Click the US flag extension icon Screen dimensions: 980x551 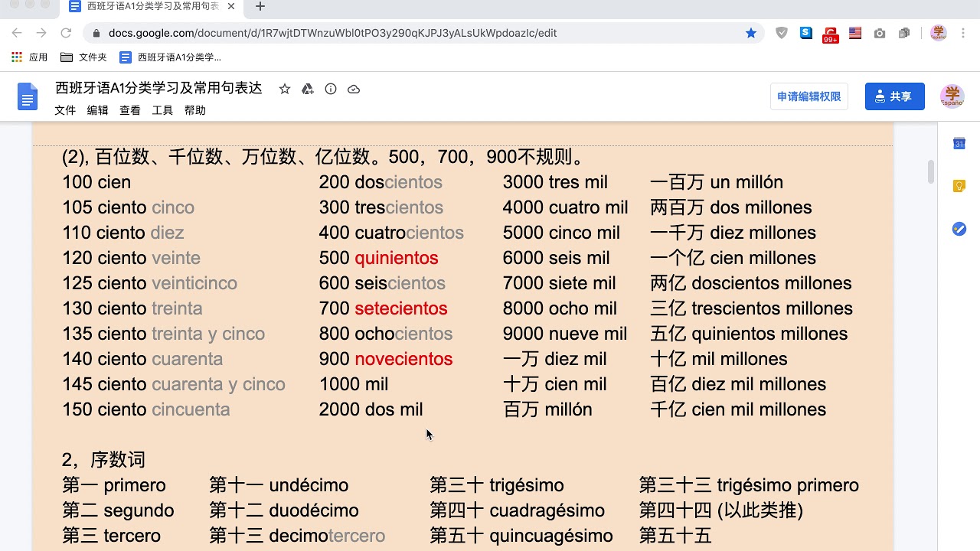point(855,33)
